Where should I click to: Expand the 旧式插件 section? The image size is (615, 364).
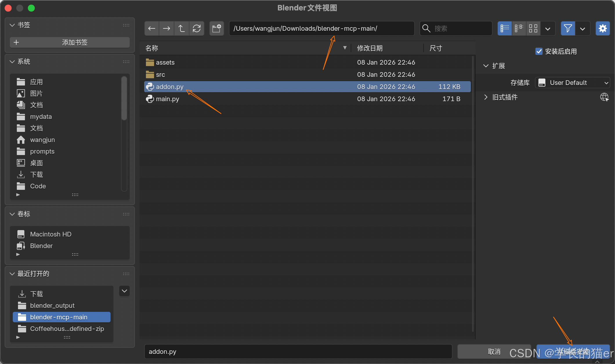[x=486, y=97]
